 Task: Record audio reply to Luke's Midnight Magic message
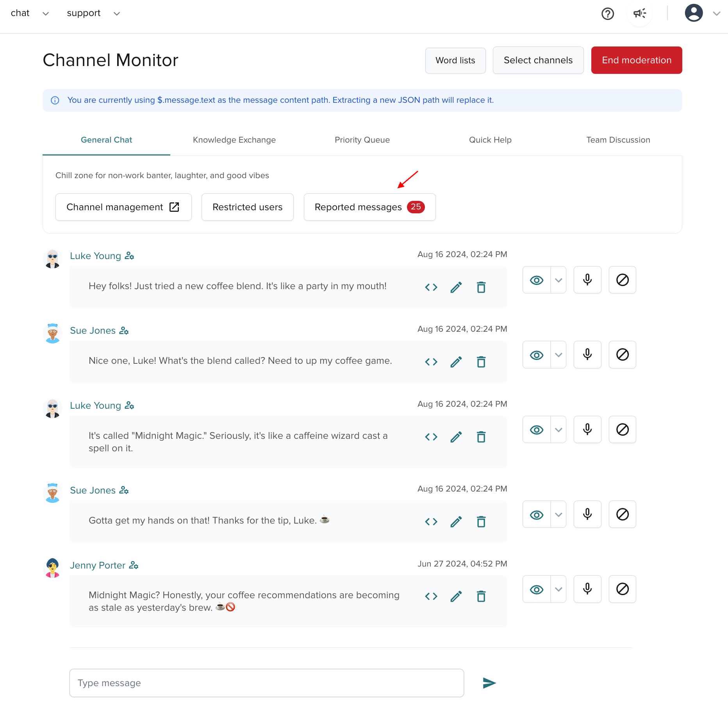point(587,429)
